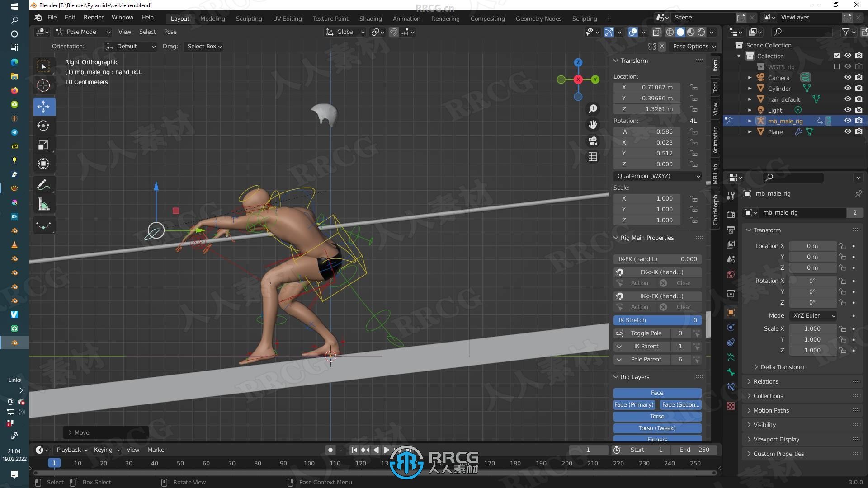Image resolution: width=868 pixels, height=488 pixels.
Task: Switch orthographic/perspective with grid icon
Action: (593, 157)
